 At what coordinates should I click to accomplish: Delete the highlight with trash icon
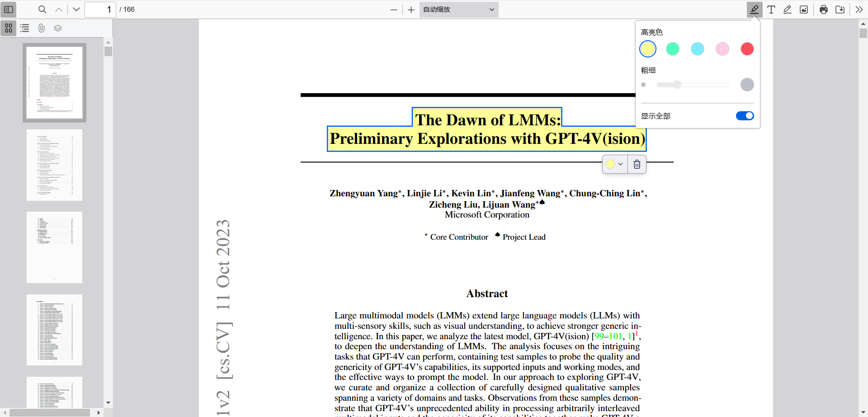[x=637, y=164]
